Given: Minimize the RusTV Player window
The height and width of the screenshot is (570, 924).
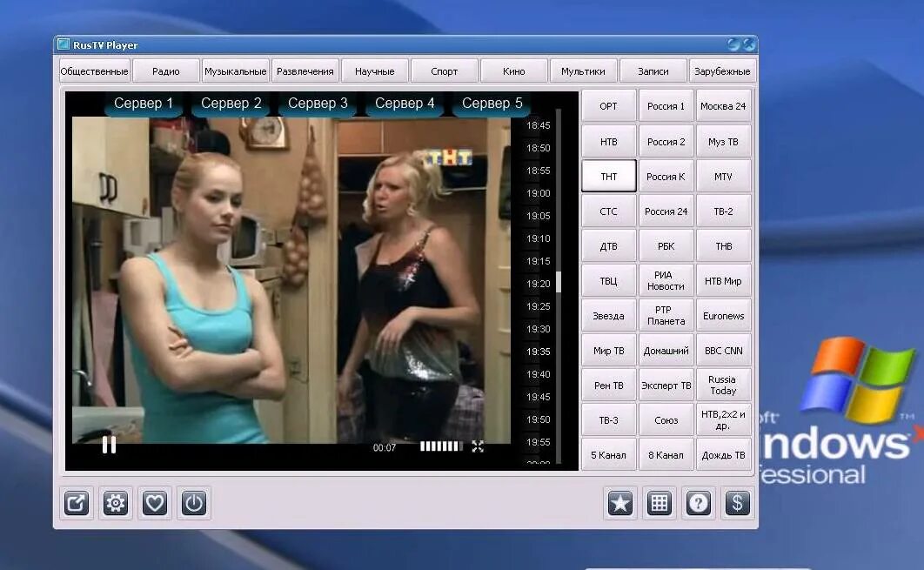Looking at the screenshot, I should pyautogui.click(x=733, y=44).
